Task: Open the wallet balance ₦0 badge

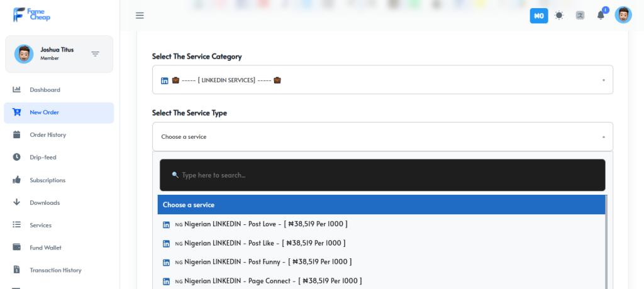Action: tap(539, 16)
